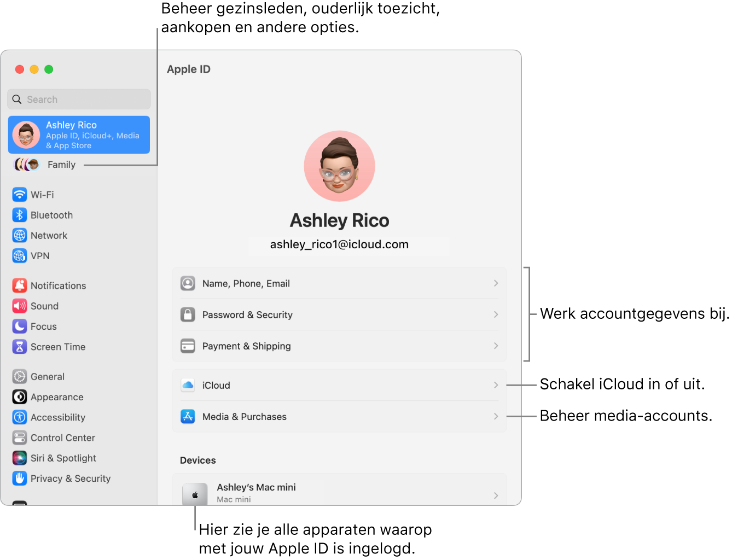Open Ashley's Mac mini device details
The width and height of the screenshot is (738, 560).
click(x=339, y=491)
